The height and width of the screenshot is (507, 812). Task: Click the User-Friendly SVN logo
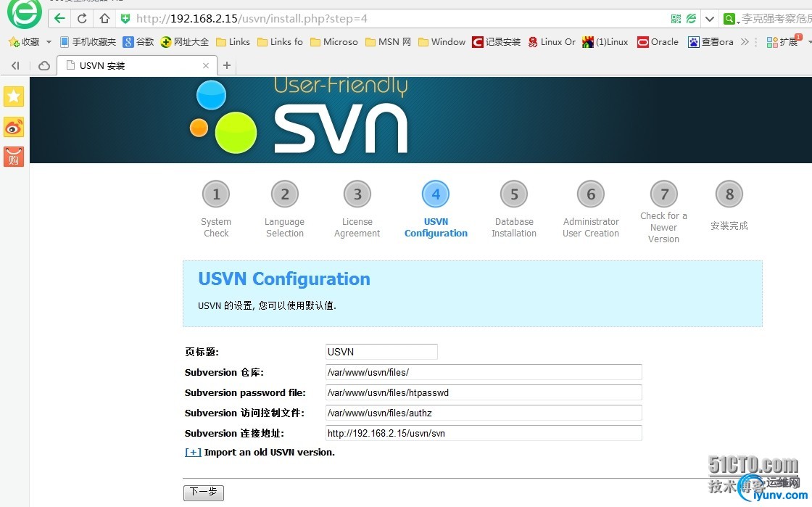click(x=299, y=117)
